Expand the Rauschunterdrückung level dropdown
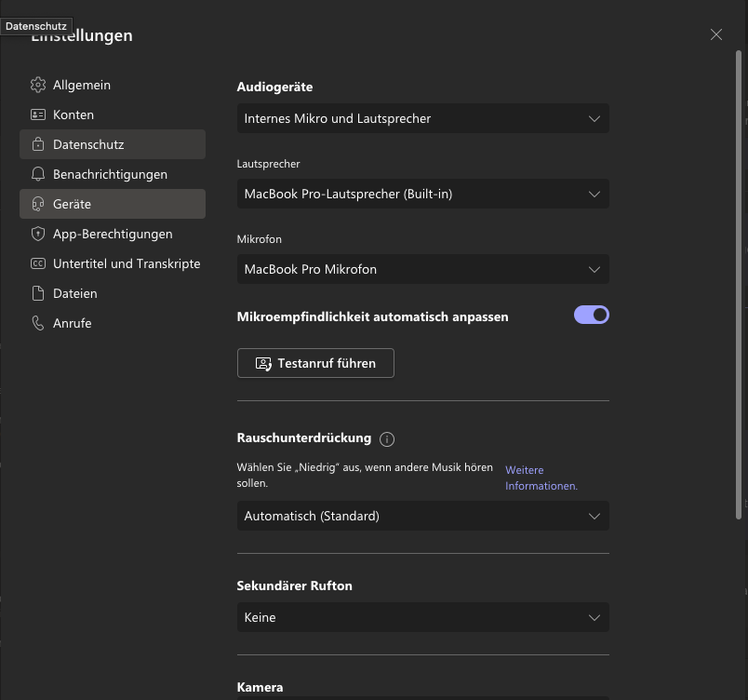 (x=423, y=516)
